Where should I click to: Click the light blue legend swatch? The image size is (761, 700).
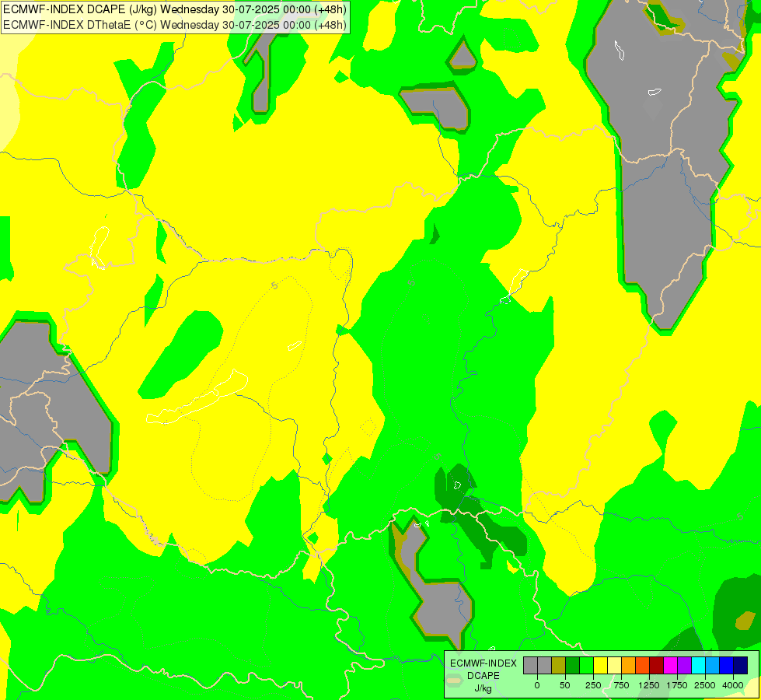click(x=713, y=666)
